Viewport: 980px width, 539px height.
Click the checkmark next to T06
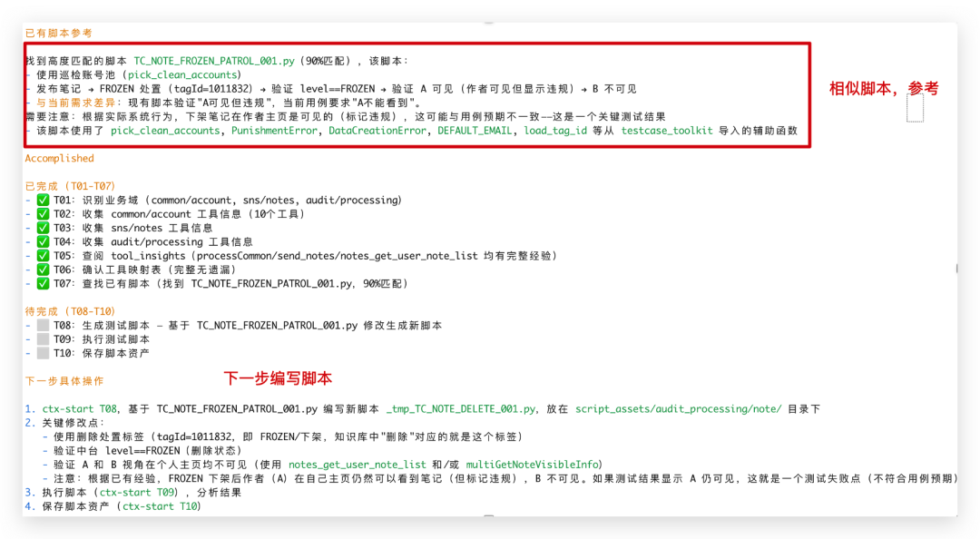43,269
